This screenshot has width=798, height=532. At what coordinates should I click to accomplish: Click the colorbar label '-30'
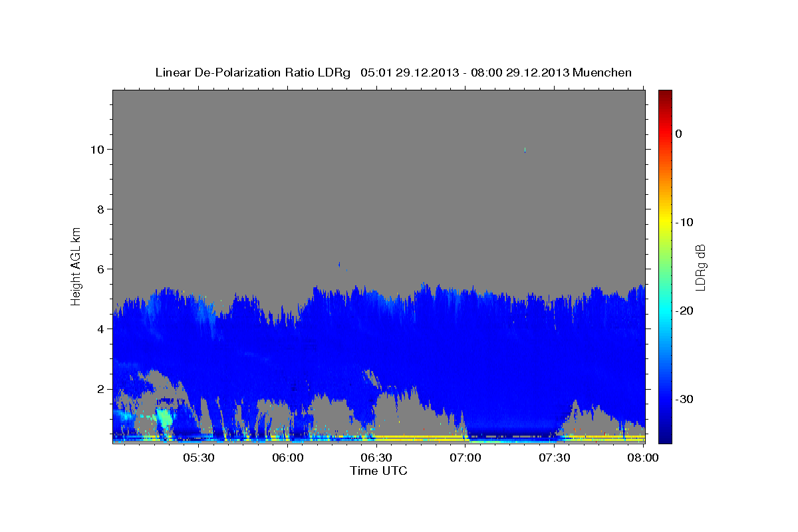(685, 399)
